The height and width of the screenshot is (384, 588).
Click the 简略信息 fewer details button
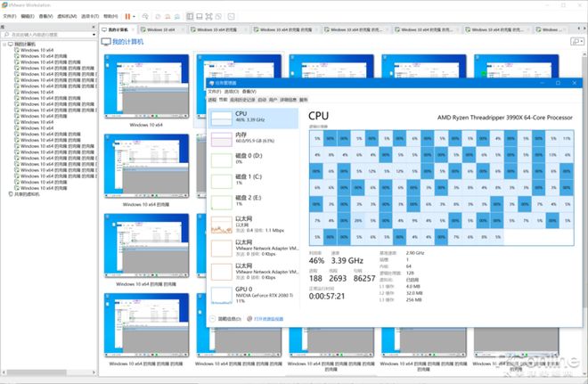(x=225, y=319)
